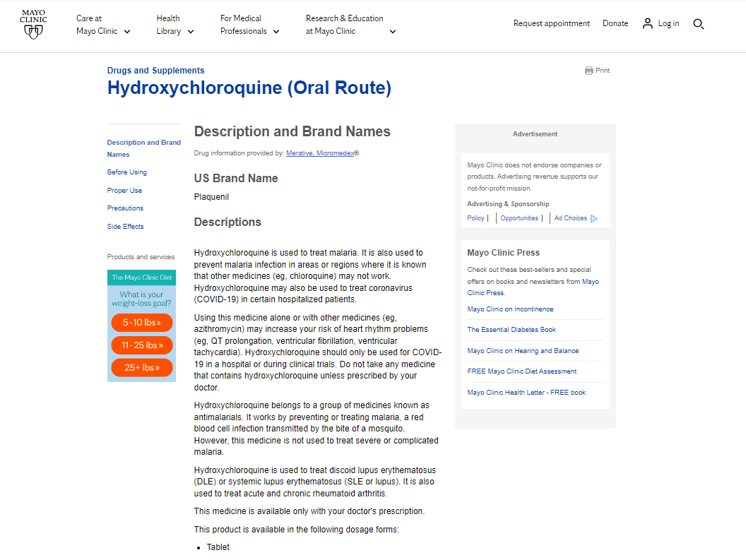Select the Proper Use section
The image size is (746, 560).
124,191
